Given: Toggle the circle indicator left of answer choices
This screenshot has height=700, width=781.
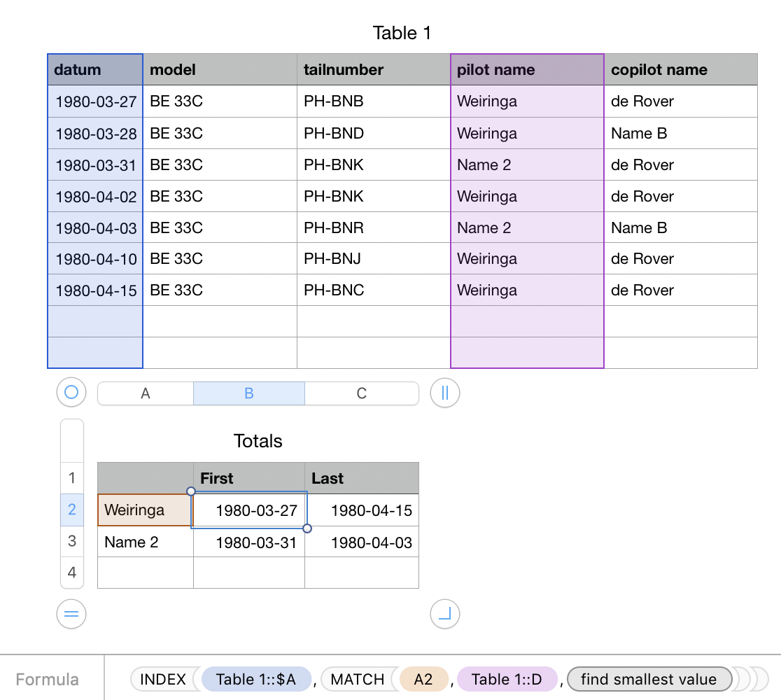Looking at the screenshot, I should pyautogui.click(x=71, y=392).
